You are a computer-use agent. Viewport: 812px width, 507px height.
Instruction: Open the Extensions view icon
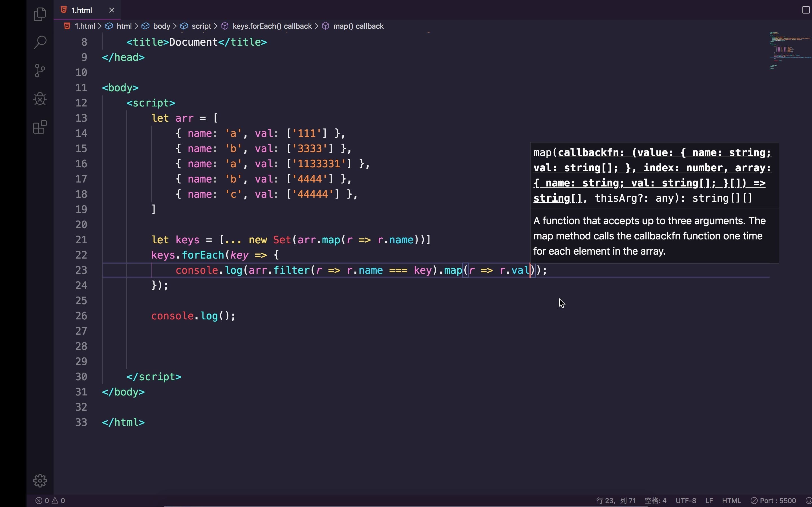40,127
